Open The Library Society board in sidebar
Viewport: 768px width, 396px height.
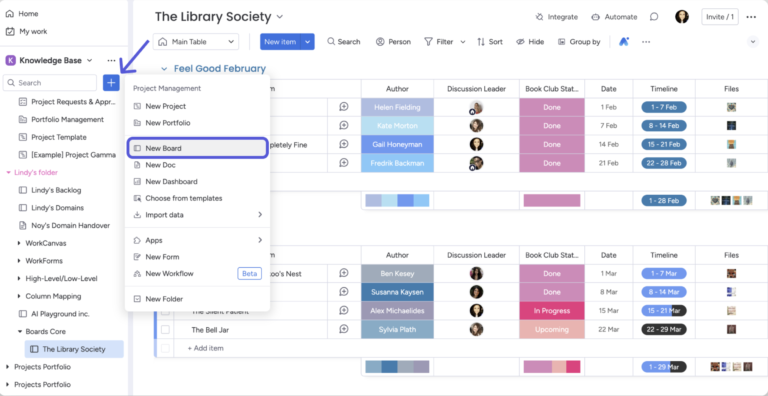pos(74,349)
